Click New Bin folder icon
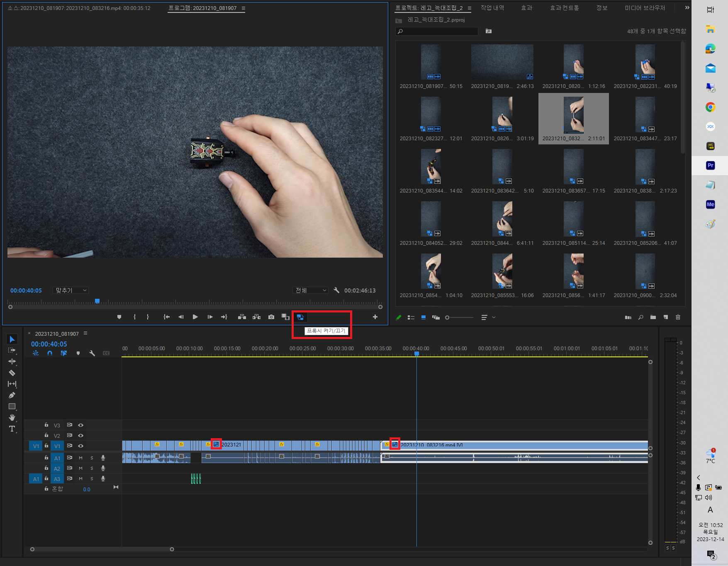 coord(653,317)
